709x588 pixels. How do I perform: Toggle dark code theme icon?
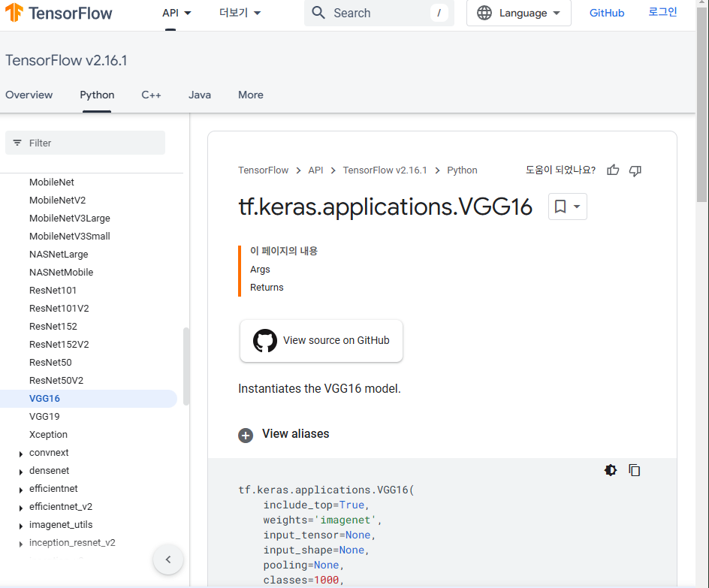(x=611, y=470)
